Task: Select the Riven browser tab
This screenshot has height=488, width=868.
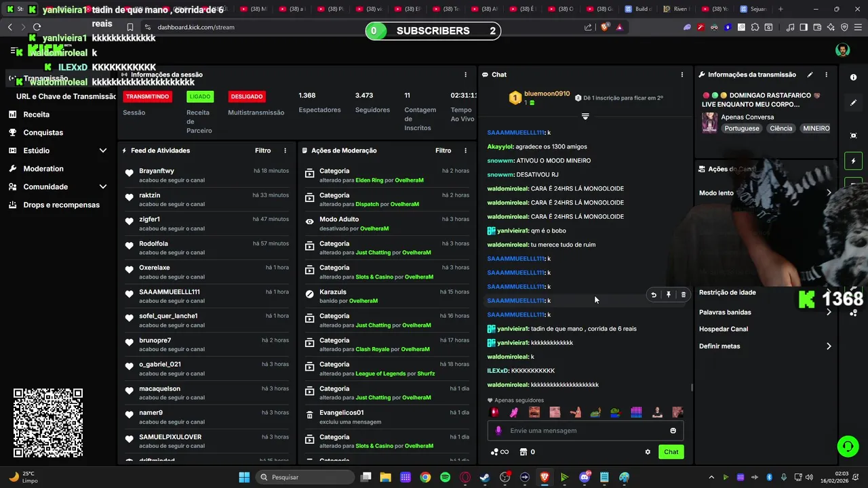Action: 676,9
